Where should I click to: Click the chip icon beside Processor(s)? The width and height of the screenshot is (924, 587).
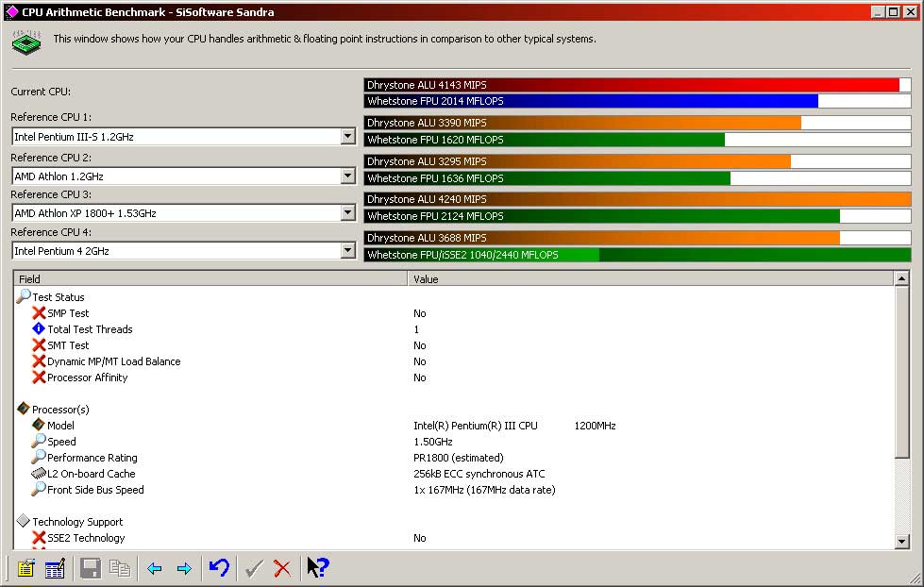pos(24,408)
